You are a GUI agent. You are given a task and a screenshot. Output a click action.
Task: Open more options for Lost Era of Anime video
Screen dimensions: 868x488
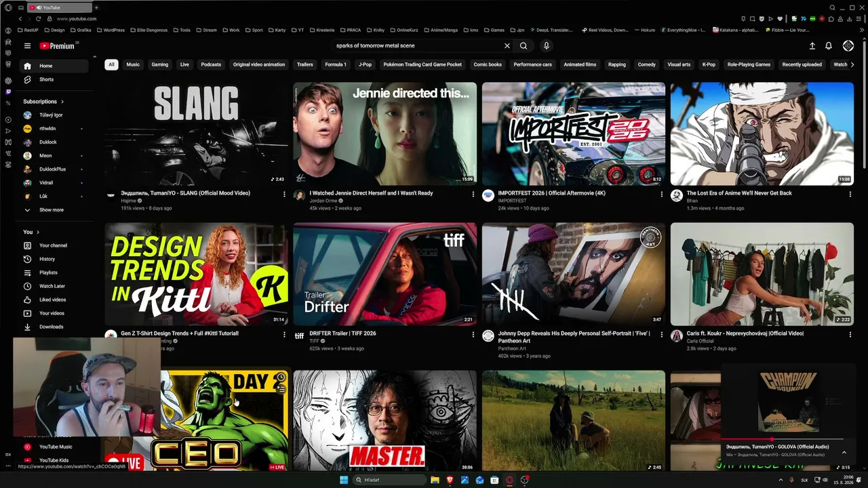850,195
